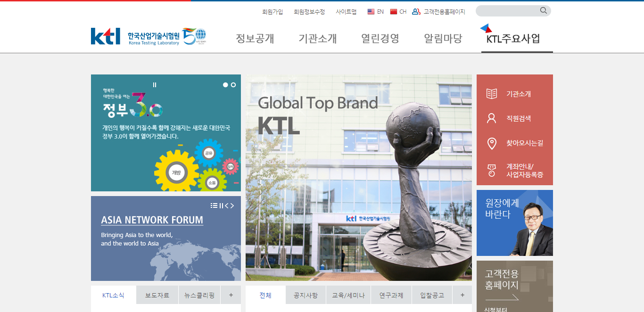
Task: Open the 기관소개 book icon in red panel
Action: point(492,94)
